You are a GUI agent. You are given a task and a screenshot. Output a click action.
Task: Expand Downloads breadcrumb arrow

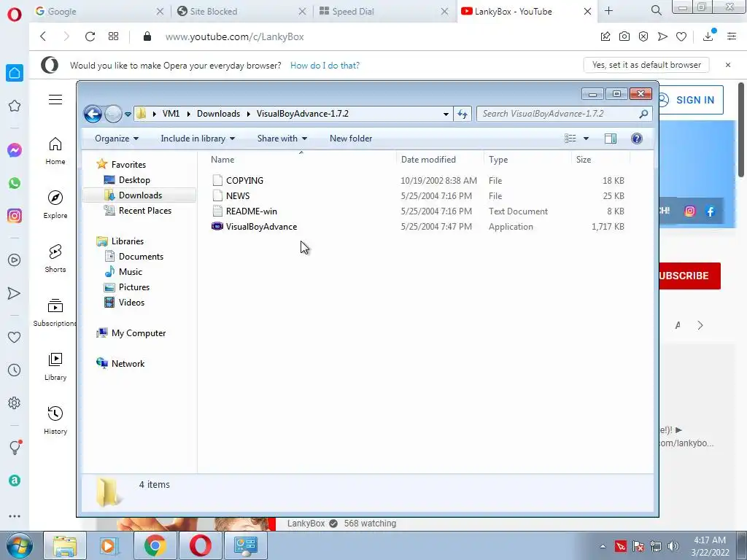(x=248, y=114)
